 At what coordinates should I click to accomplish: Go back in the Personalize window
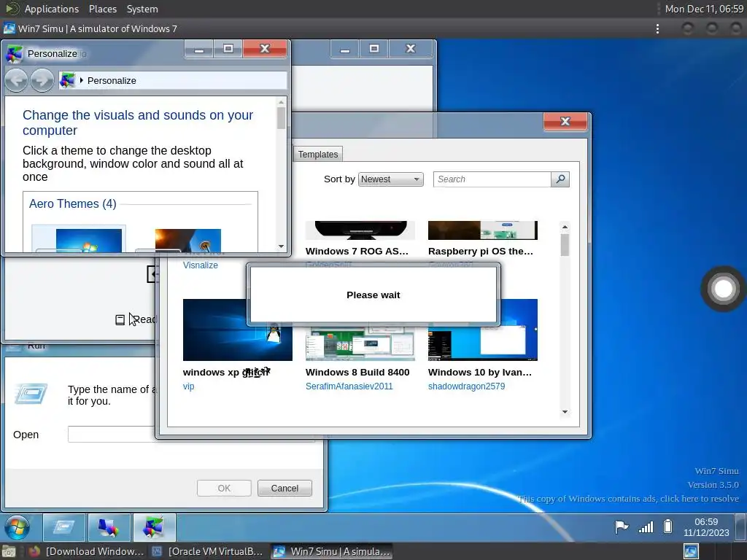17,80
